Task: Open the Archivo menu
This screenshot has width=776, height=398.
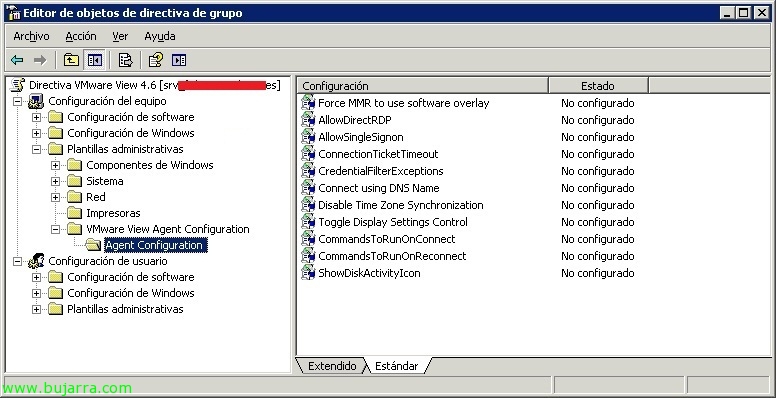Action: pyautogui.click(x=31, y=36)
